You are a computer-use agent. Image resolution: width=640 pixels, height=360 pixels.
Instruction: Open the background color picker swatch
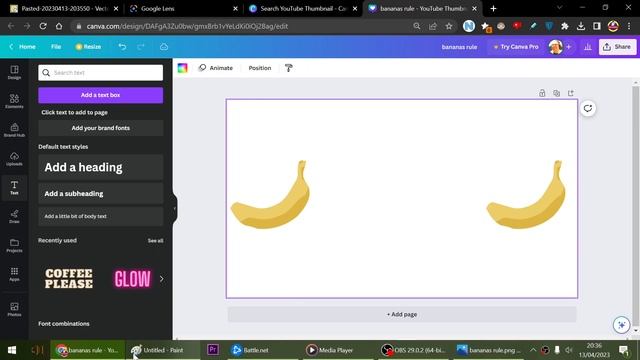click(x=182, y=68)
